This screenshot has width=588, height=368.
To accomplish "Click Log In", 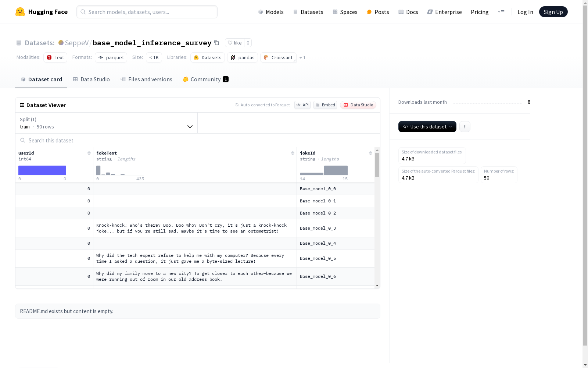I will pos(525,12).
